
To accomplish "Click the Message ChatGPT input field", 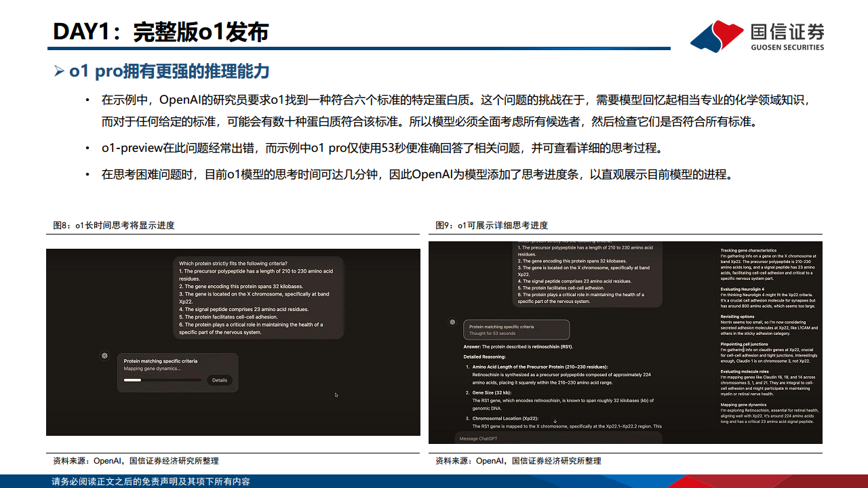I will click(557, 439).
